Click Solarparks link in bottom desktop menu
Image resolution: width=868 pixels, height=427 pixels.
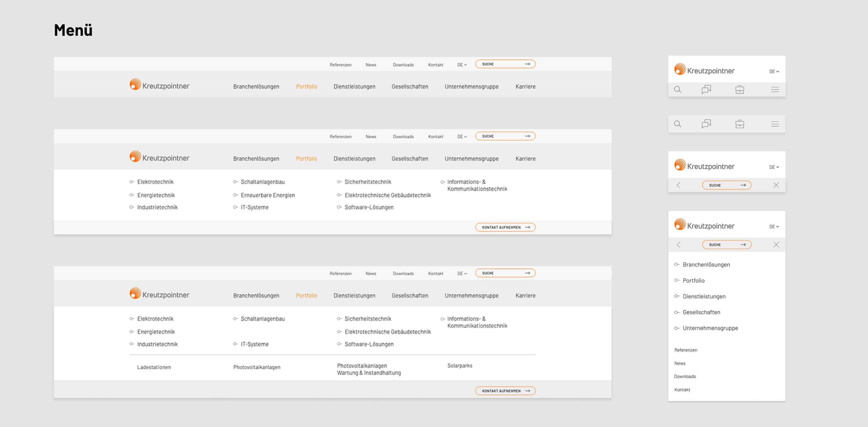[x=459, y=366]
